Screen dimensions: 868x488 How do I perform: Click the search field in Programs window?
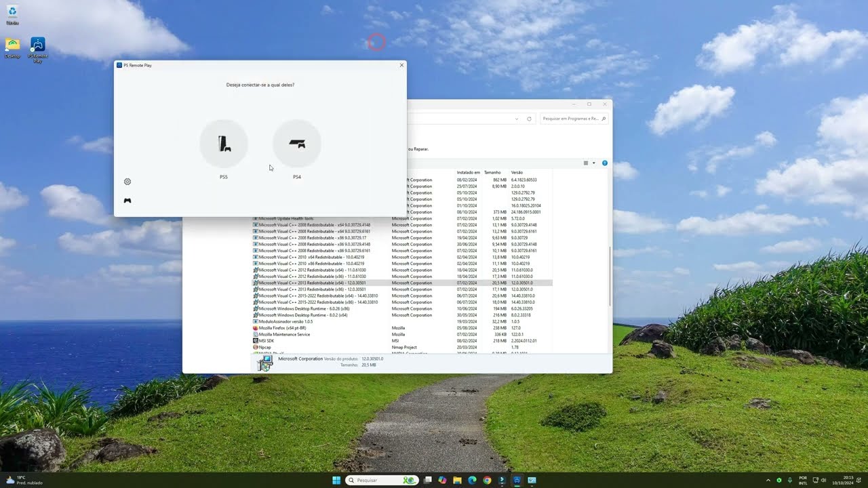click(574, 119)
